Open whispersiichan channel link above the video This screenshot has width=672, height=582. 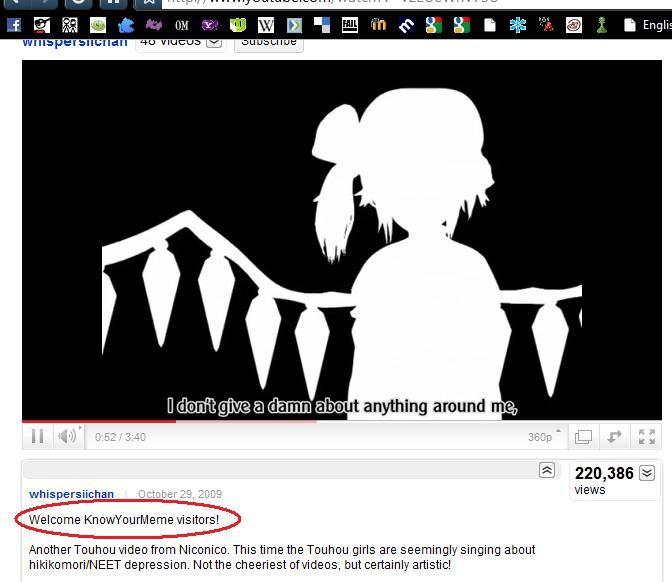75,42
